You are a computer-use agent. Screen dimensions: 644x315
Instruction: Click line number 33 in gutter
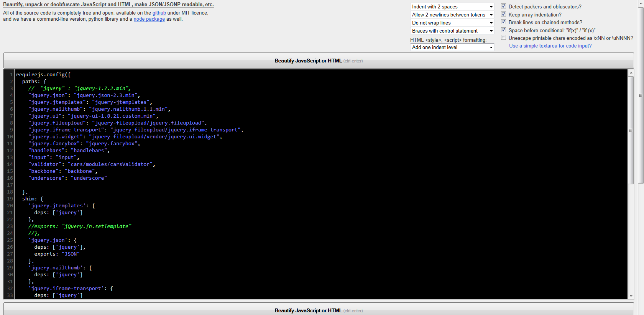click(x=10, y=295)
